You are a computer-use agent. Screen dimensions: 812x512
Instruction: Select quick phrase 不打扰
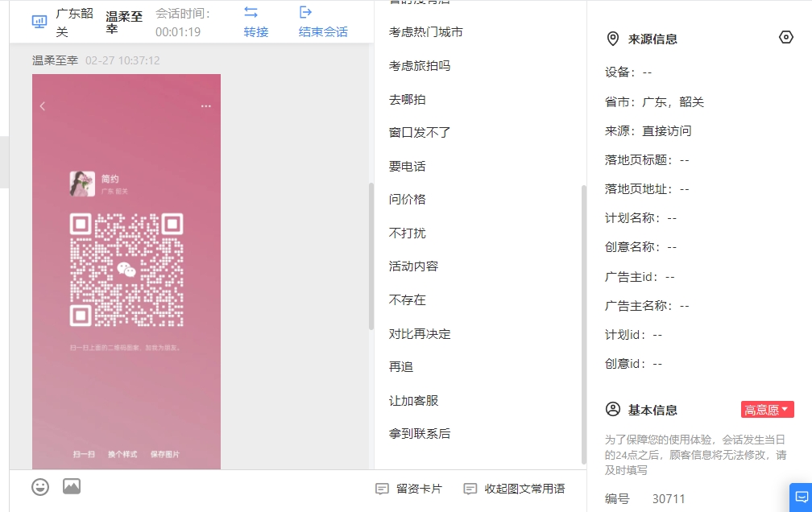click(x=407, y=233)
